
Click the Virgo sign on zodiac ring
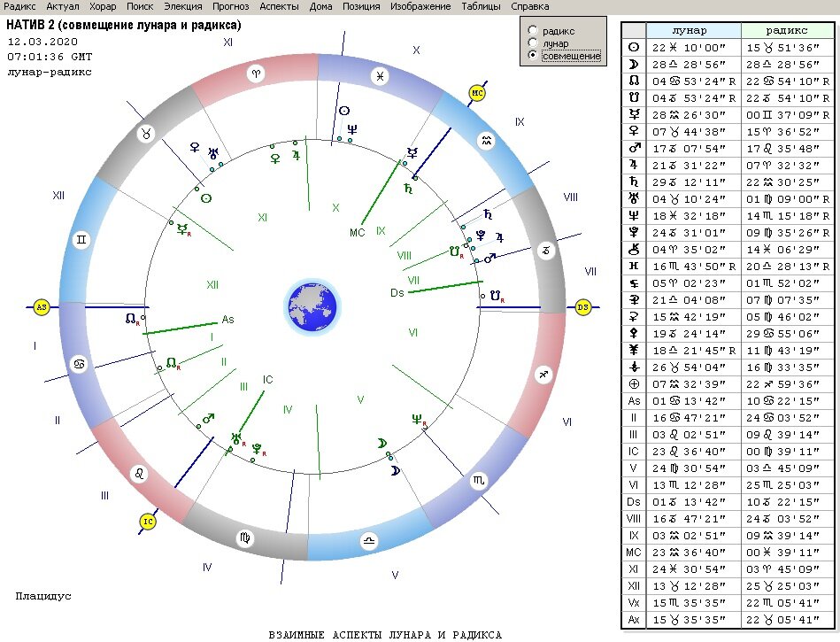[x=245, y=538]
